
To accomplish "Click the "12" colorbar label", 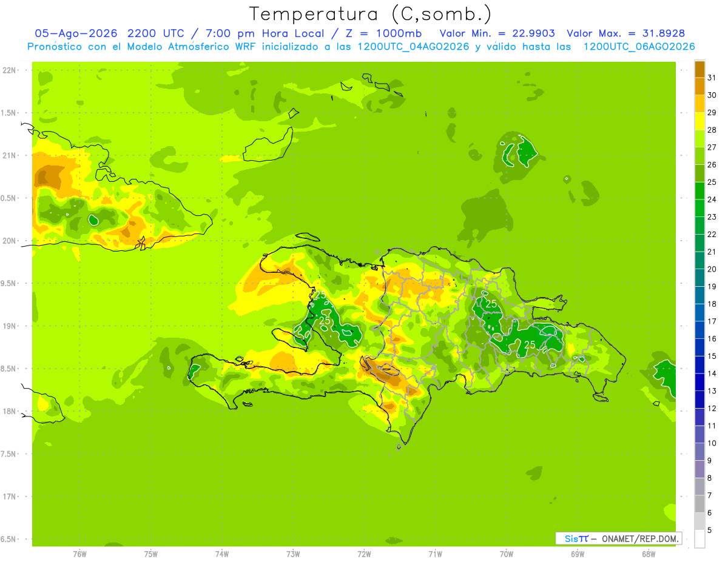I will coord(712,408).
